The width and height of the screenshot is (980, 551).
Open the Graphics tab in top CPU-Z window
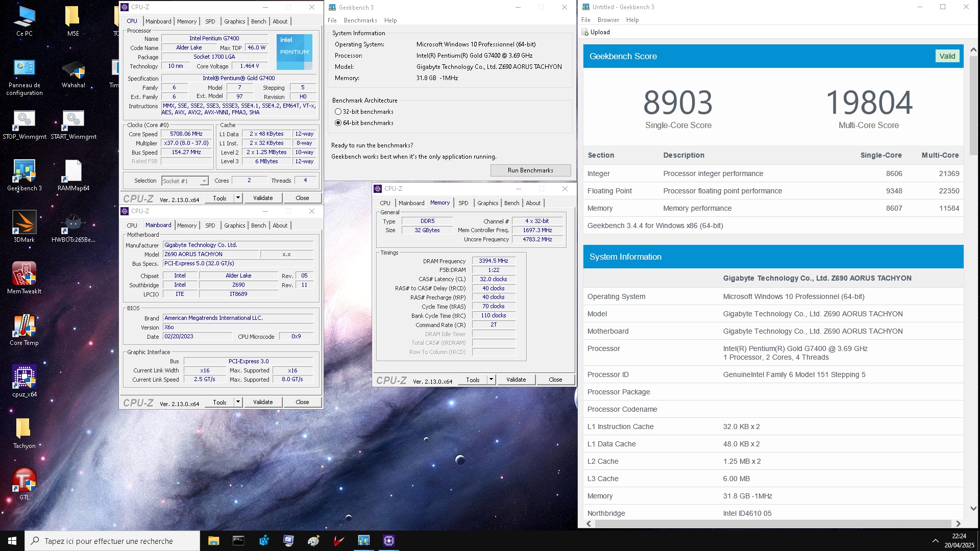click(x=234, y=21)
